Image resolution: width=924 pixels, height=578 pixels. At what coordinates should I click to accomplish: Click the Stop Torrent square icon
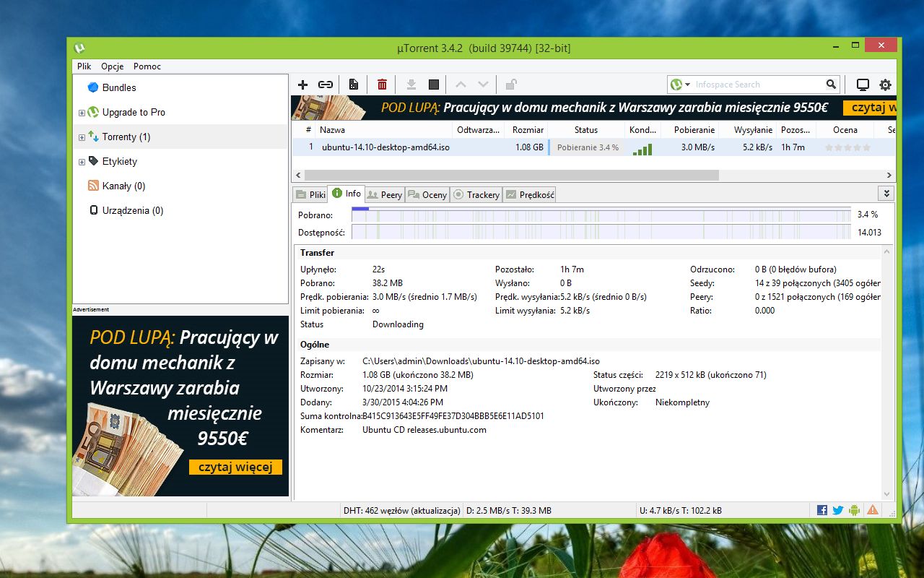click(x=434, y=85)
